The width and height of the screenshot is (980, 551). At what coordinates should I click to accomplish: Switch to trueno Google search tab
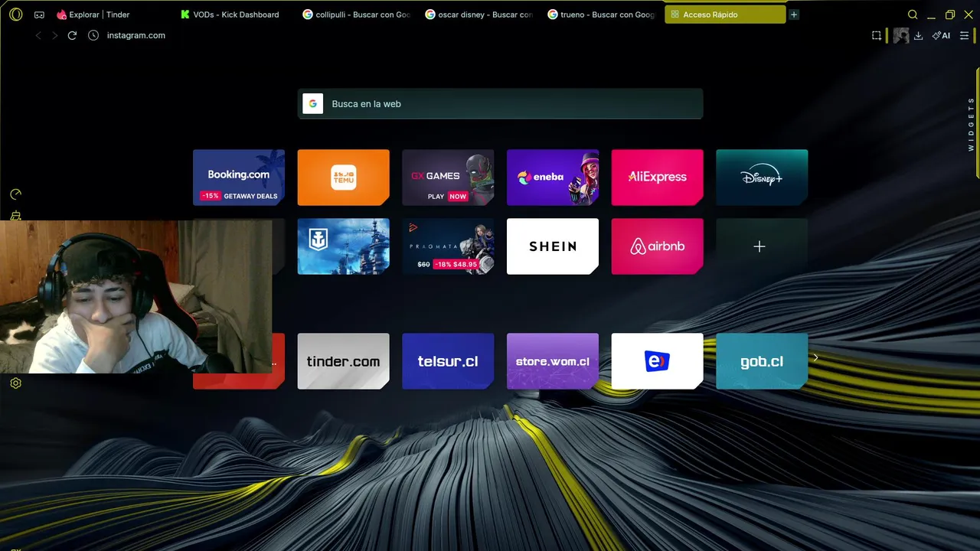pyautogui.click(x=602, y=15)
